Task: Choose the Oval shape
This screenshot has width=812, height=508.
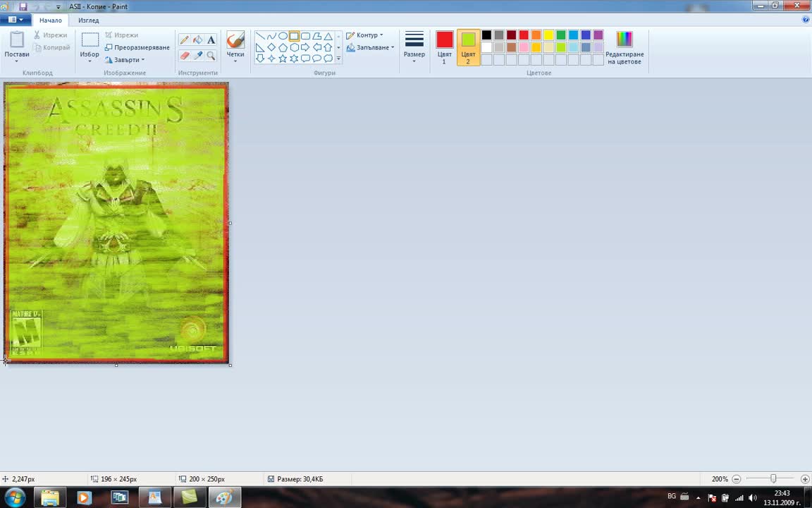Action: pos(283,36)
